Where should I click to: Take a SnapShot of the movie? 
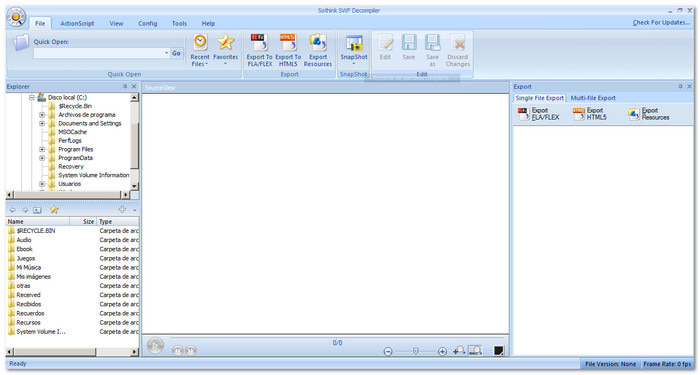click(x=354, y=50)
